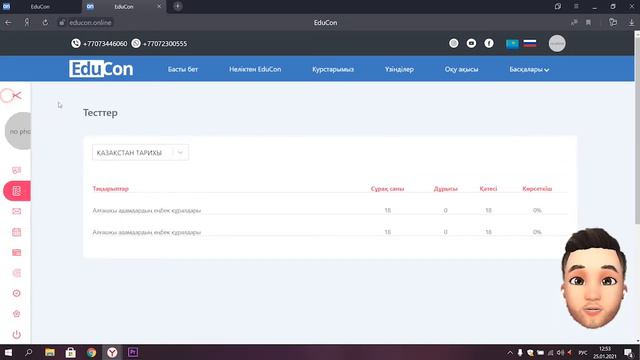Open the browser hamburger menu
This screenshot has width=640, height=360.
[576, 6]
